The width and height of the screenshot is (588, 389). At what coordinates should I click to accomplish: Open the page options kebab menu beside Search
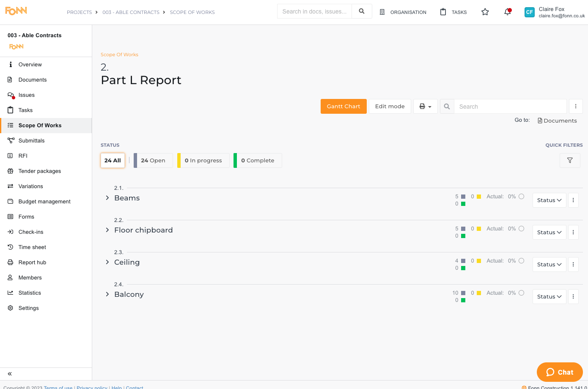point(576,107)
